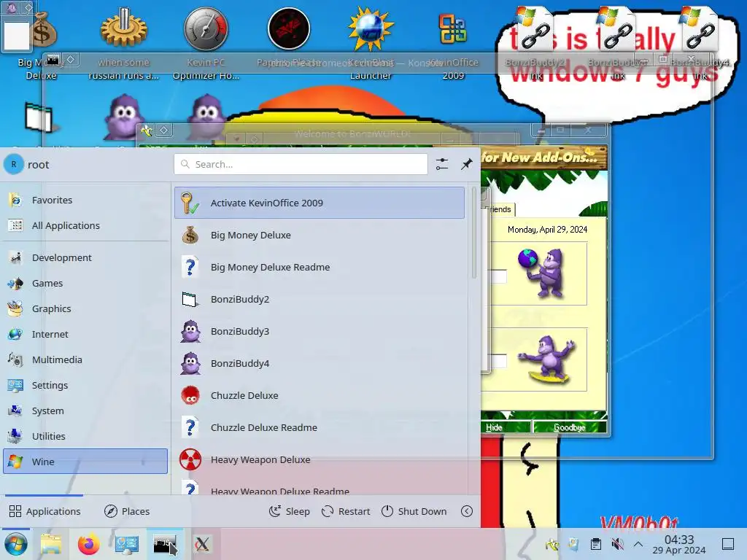Click Goodbye button in BonziBuddy window
This screenshot has width=747, height=560.
tap(569, 427)
